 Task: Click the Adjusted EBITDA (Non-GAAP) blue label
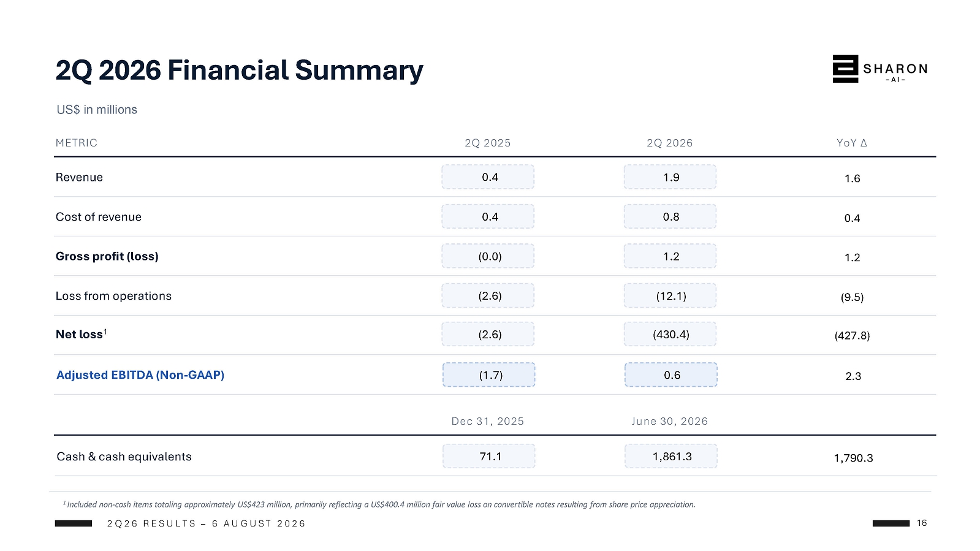click(x=140, y=374)
